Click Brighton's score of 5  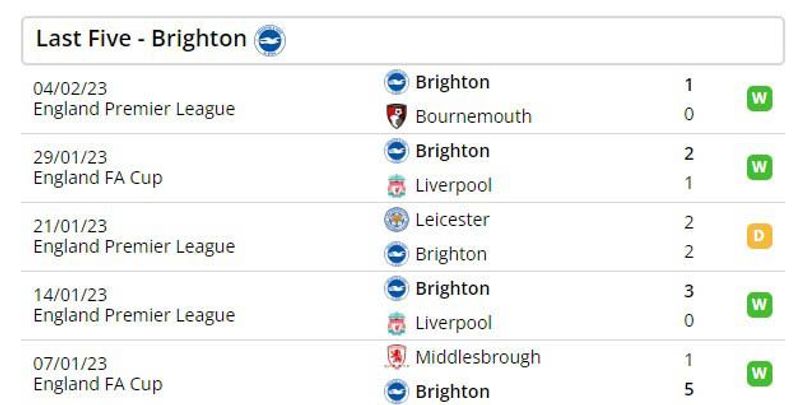689,390
